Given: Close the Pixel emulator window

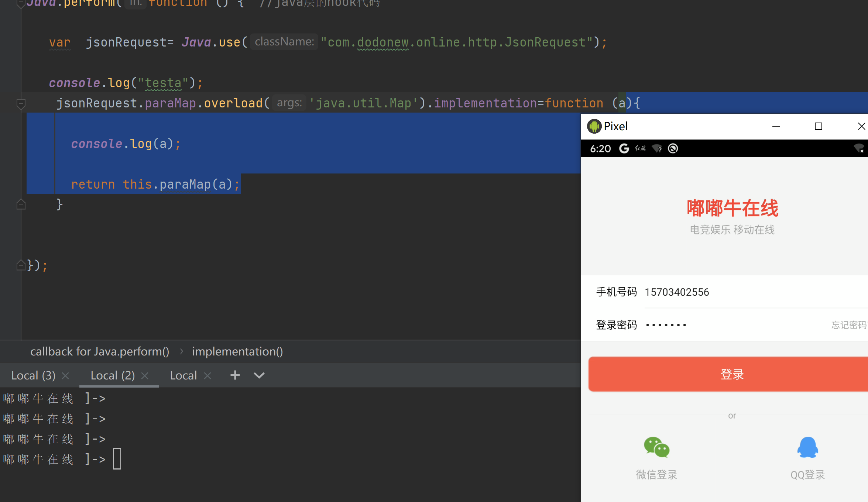Looking at the screenshot, I should point(861,126).
